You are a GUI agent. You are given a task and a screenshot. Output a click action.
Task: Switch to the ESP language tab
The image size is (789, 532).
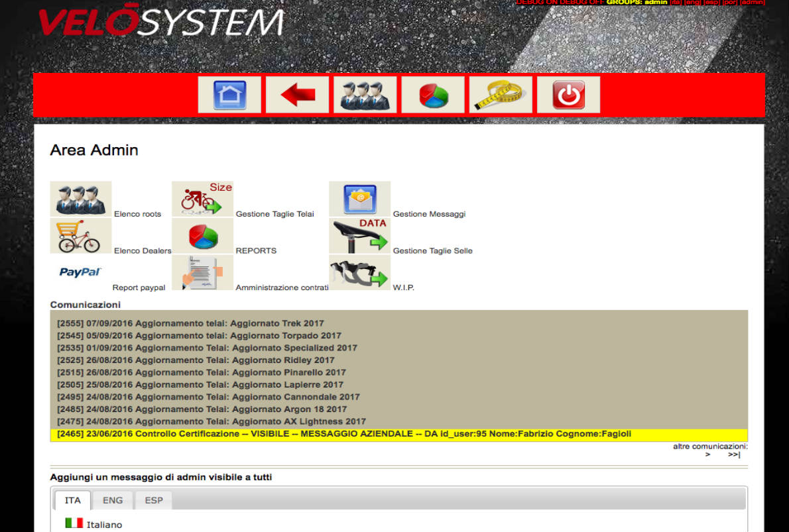click(x=154, y=500)
